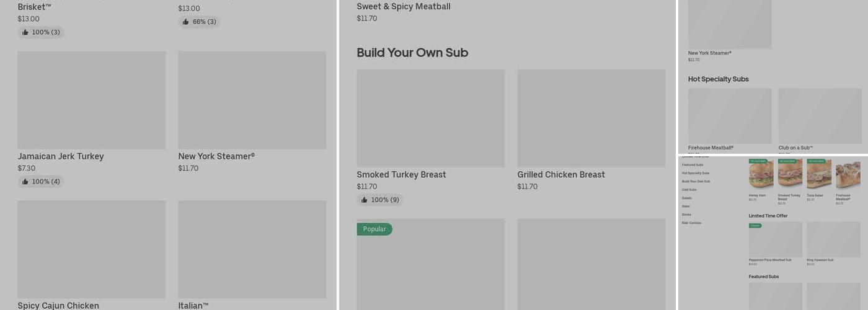Open the Tuna Salad sandwich photo
The width and height of the screenshot is (868, 310).
818,174
